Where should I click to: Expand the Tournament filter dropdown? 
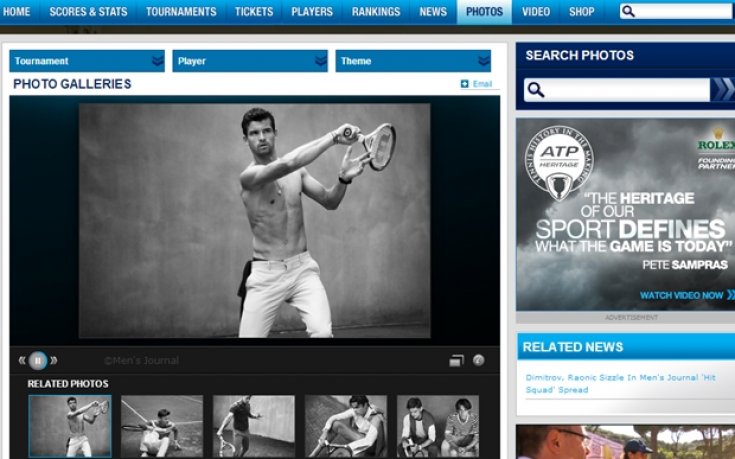coord(87,61)
